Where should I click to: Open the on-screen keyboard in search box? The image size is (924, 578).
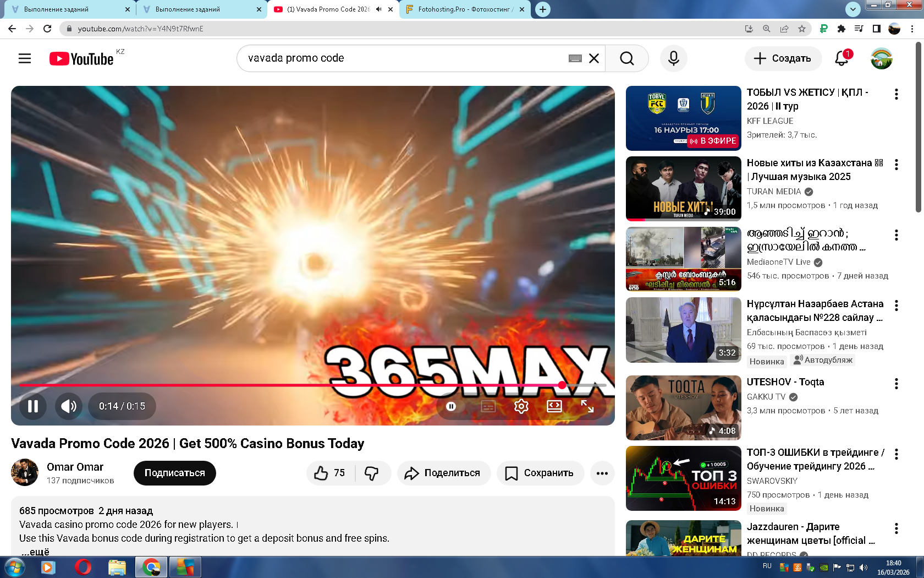[x=575, y=58]
